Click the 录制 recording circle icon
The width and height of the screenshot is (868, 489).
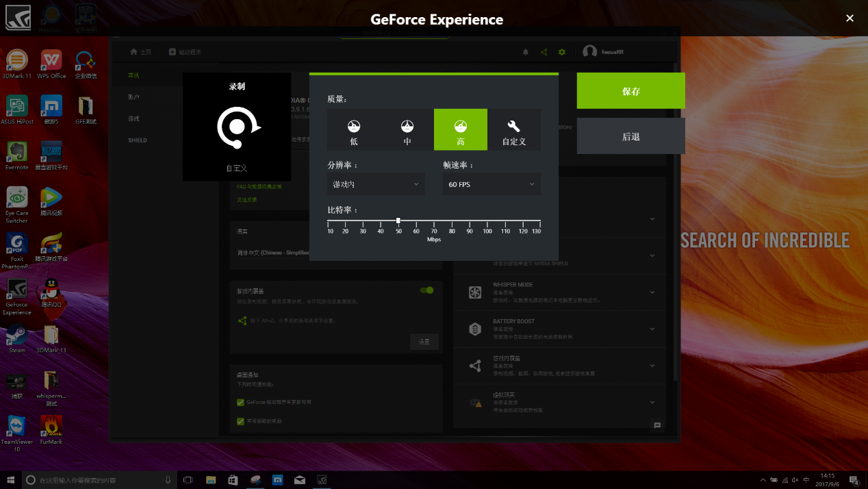point(237,127)
